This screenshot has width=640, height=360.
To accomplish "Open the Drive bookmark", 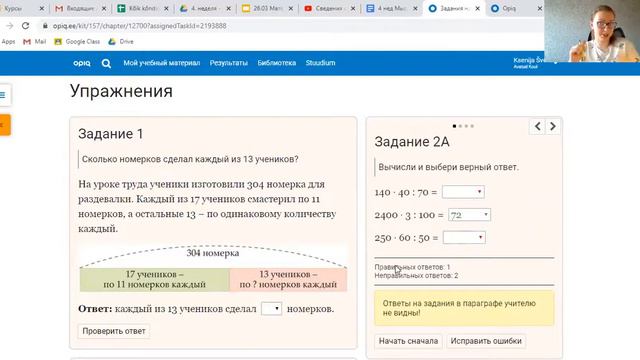I will coord(121,42).
